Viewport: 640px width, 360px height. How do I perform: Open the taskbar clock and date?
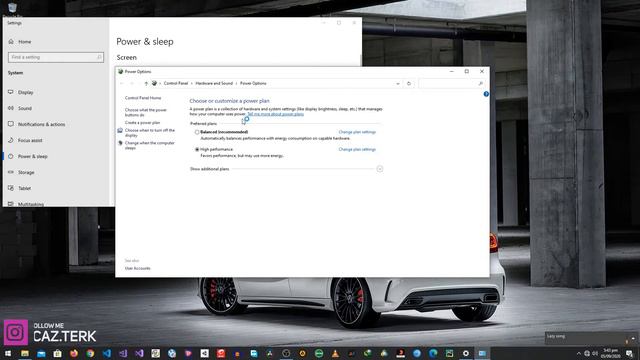tap(611, 353)
